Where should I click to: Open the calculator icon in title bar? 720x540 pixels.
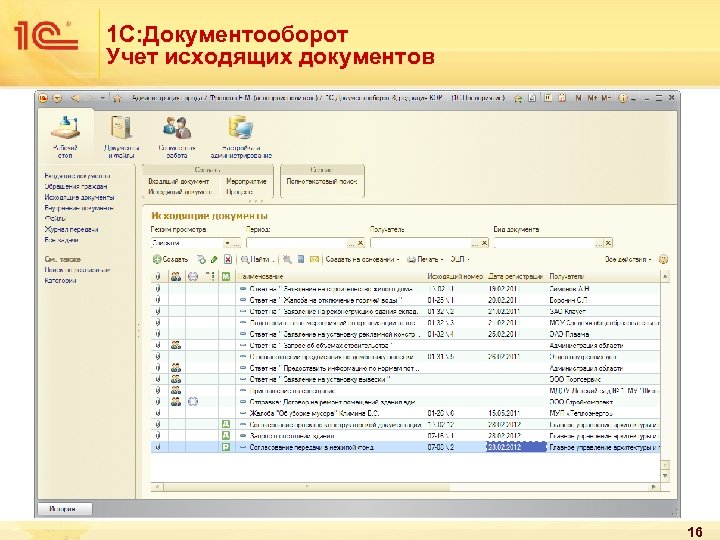coord(548,98)
